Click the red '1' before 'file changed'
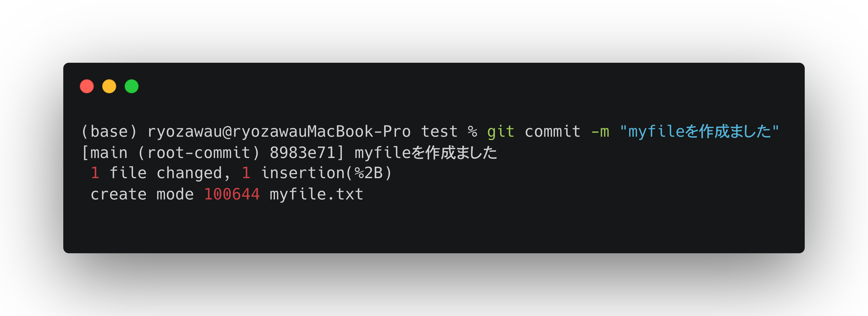 [x=95, y=173]
